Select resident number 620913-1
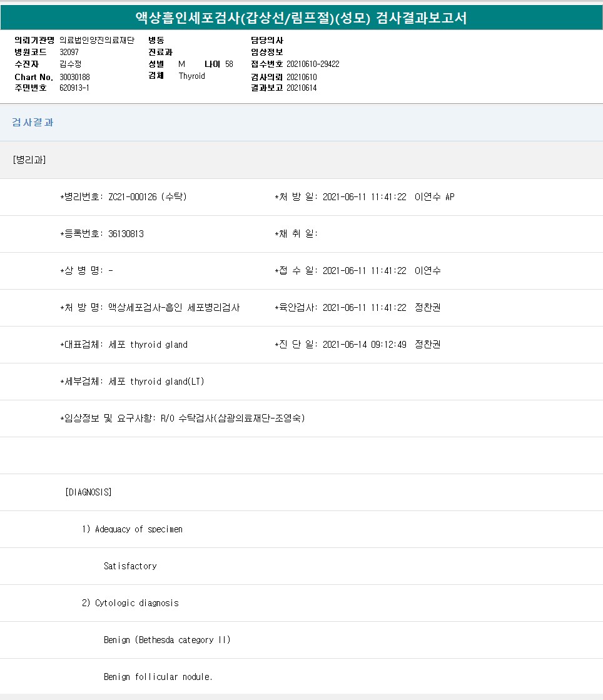Screen dimensions: 603x700 (x=74, y=88)
